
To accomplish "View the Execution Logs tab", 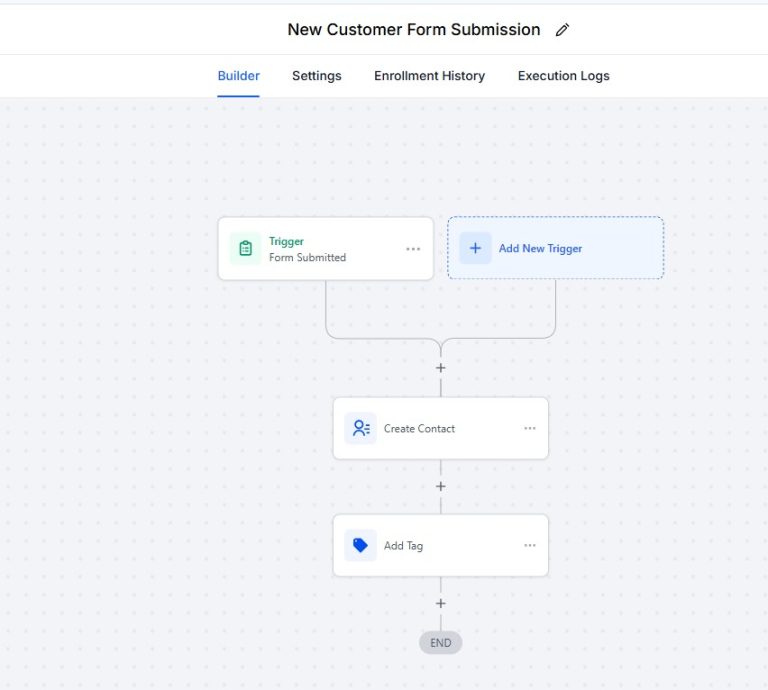I will pos(563,76).
